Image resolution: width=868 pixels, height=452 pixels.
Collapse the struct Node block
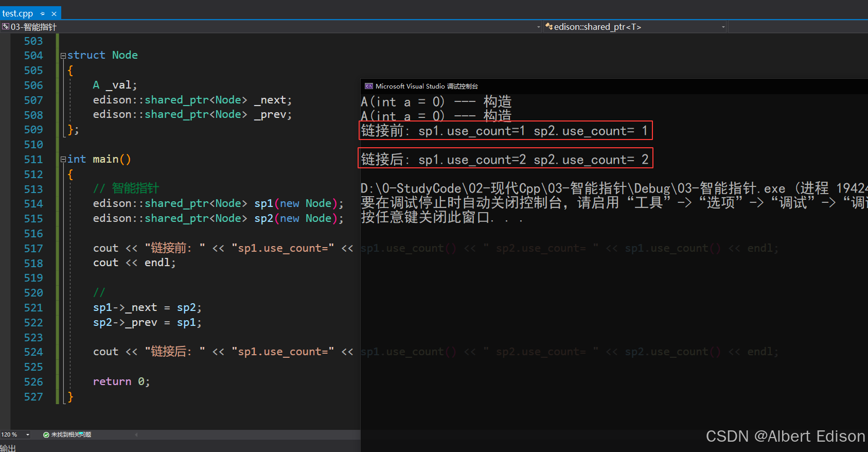coord(63,56)
